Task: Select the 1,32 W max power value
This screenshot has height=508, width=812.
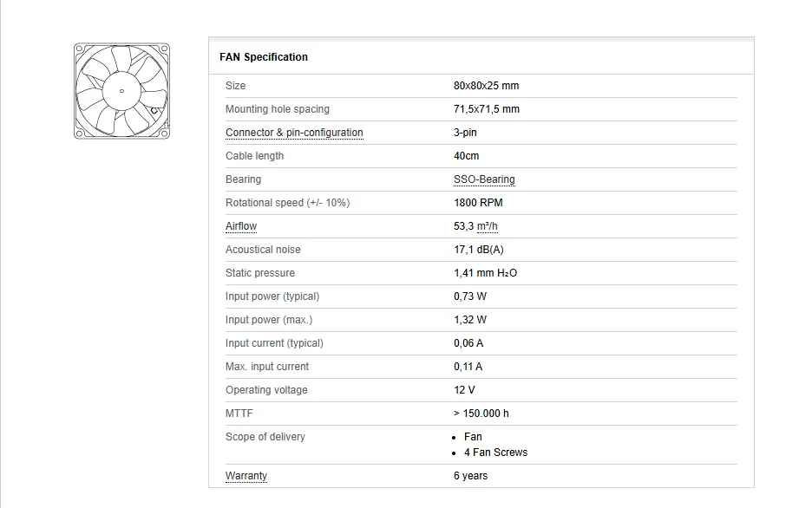Action: click(x=470, y=320)
